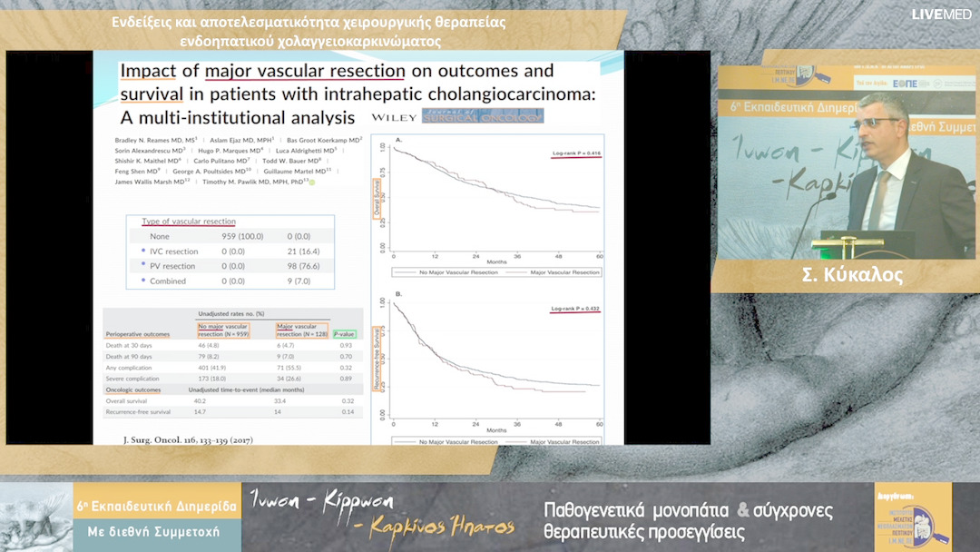Click the Log-rank P = 0.416 label
980x552 pixels.
coord(576,153)
